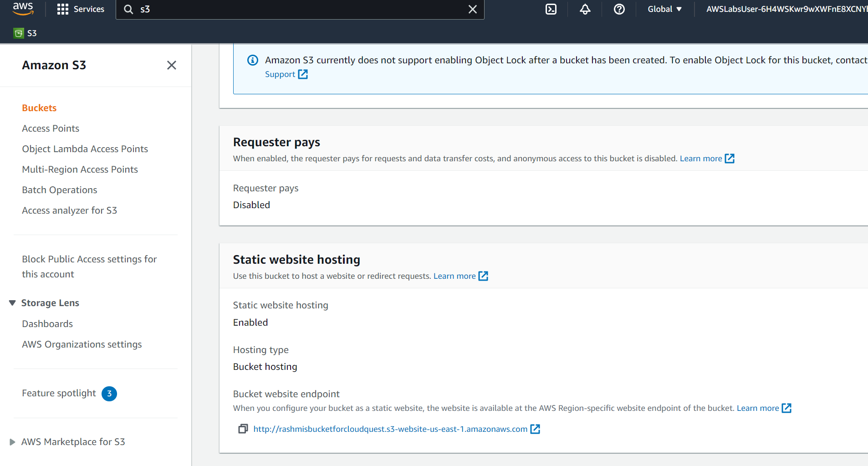The width and height of the screenshot is (868, 466).
Task: Expand AWS Marketplace for S3
Action: (x=12, y=441)
